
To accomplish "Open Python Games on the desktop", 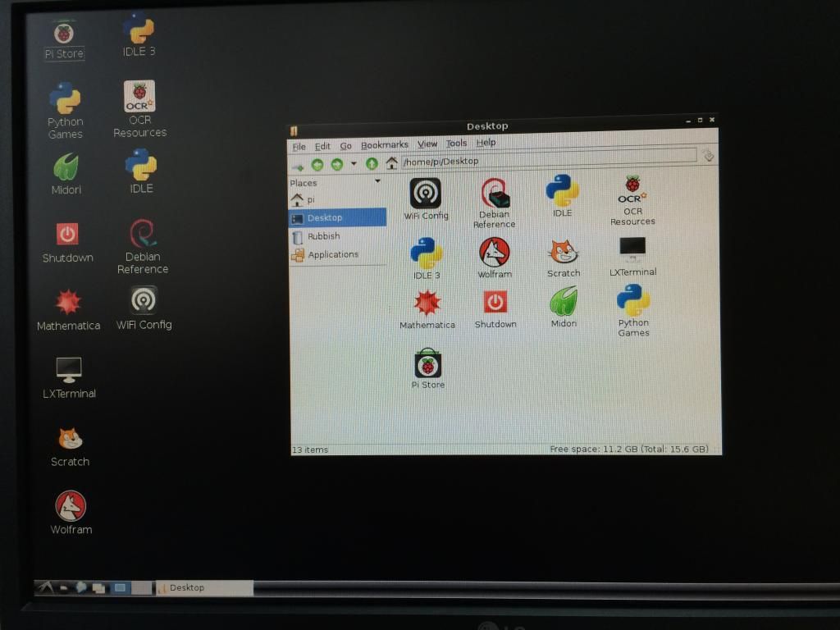I will tap(66, 111).
